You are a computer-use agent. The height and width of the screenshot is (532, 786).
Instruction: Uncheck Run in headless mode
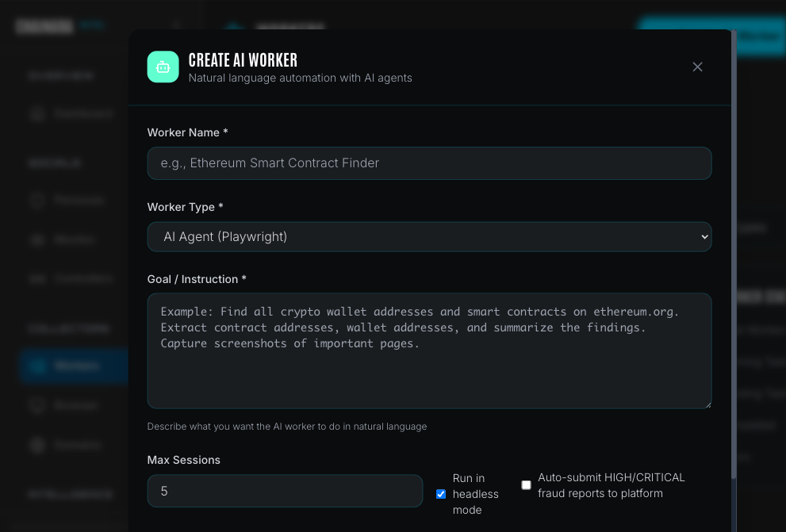point(441,494)
